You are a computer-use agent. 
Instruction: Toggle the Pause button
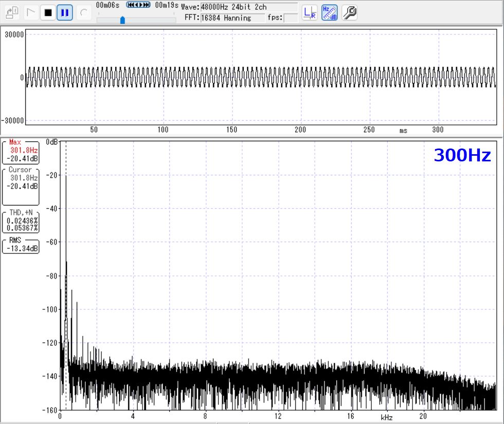(64, 12)
